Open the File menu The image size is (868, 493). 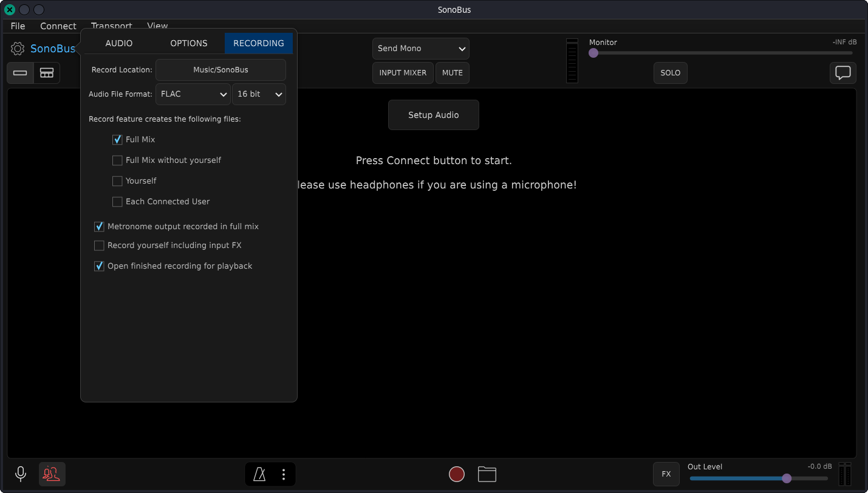pos(18,26)
